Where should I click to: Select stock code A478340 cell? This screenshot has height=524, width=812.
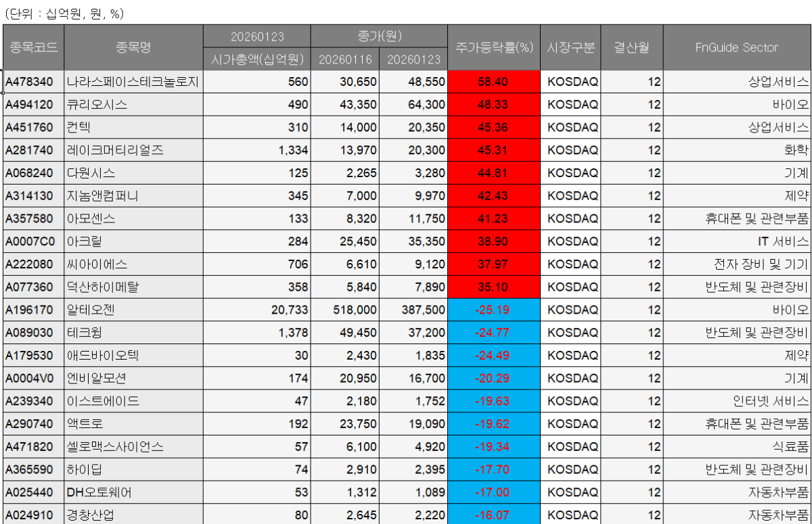(x=34, y=82)
